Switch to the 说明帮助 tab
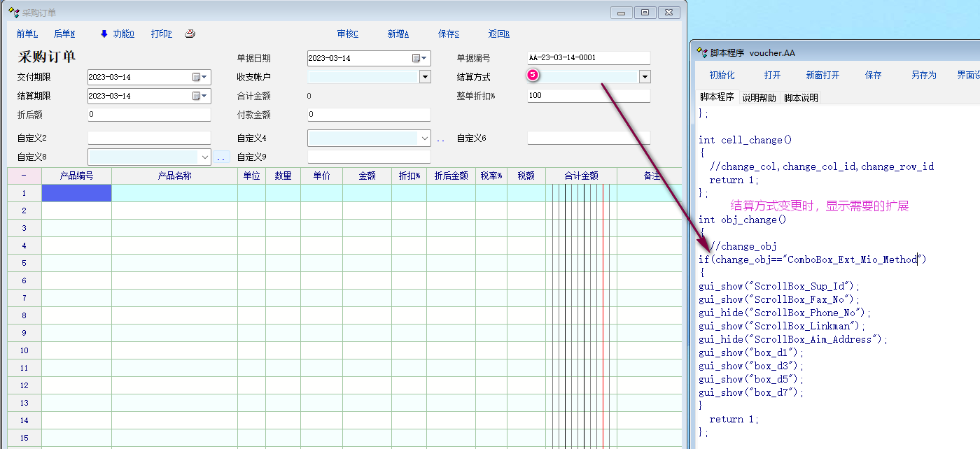The width and height of the screenshot is (980, 449). click(x=759, y=98)
